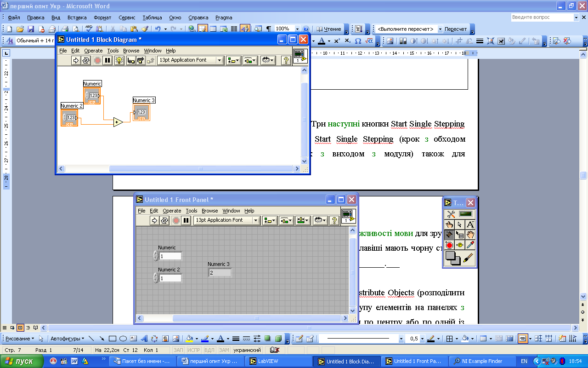Image resolution: width=588 pixels, height=368 pixels.
Task: Open Reorder dropdown in Block Diagram
Action: coord(268,60)
